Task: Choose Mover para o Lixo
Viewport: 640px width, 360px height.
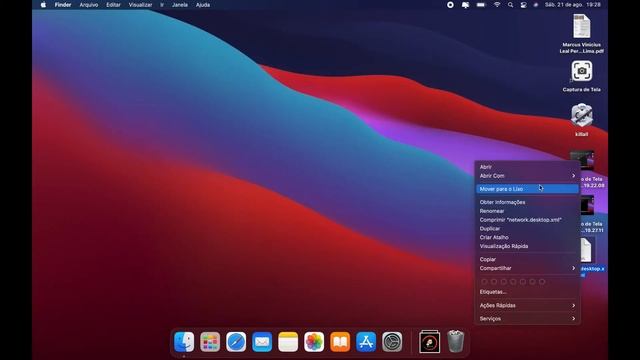Action: click(x=527, y=189)
